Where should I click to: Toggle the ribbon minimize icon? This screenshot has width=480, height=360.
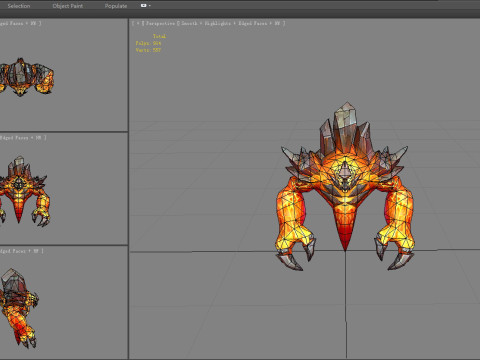[x=144, y=5]
